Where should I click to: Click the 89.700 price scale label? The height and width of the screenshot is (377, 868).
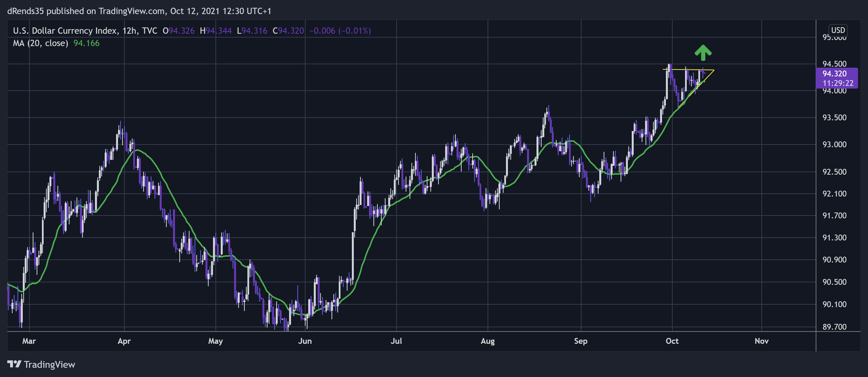(834, 327)
